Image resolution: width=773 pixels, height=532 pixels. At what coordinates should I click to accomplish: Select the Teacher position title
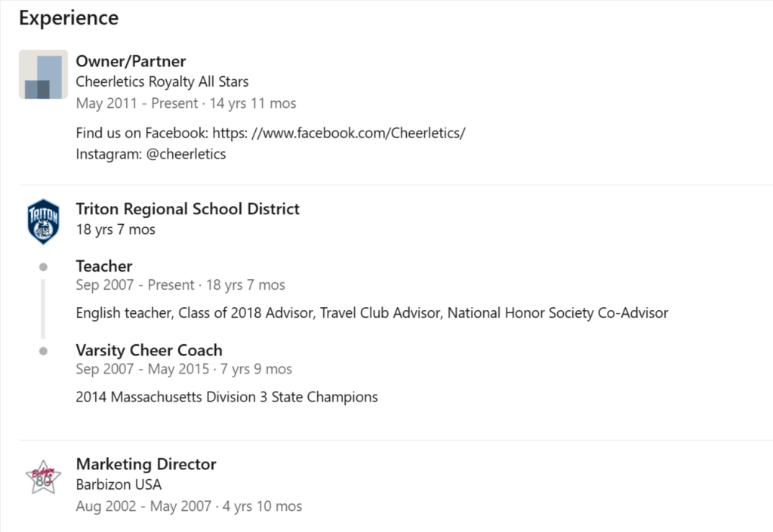pos(104,266)
